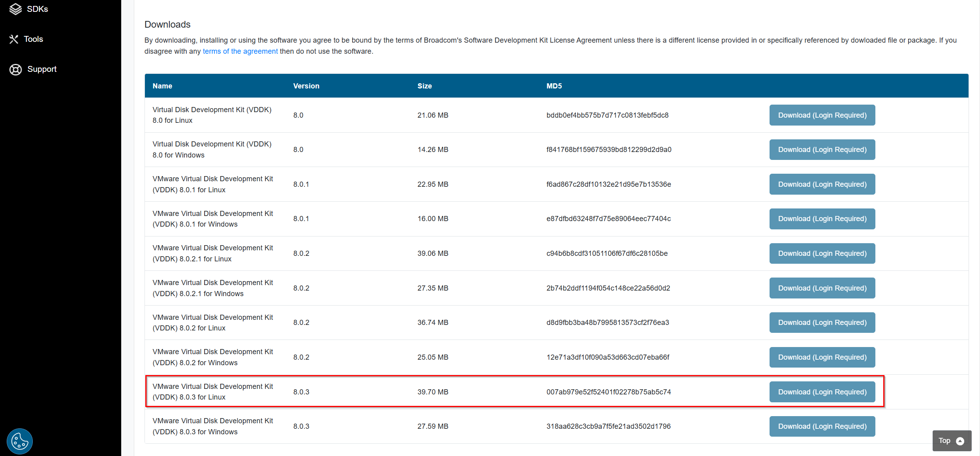Download VDDK 8.0.2 for Linux
980x456 pixels.
click(822, 323)
